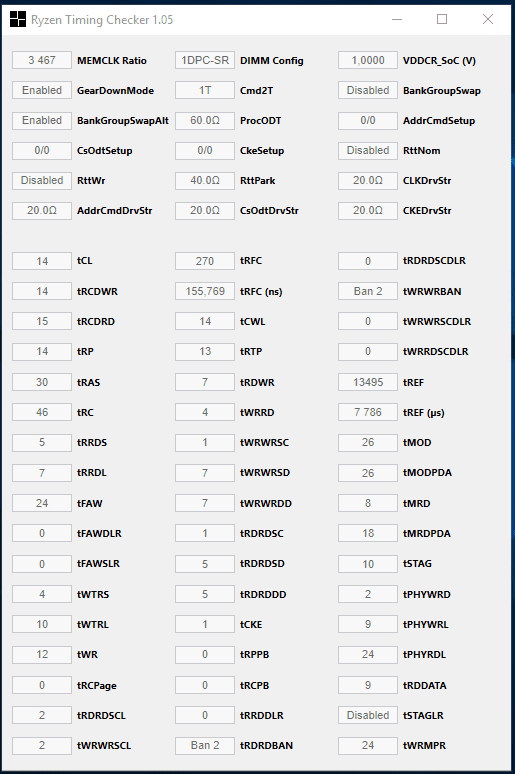Select the tRRDS value field
515x774 pixels.
[42, 442]
